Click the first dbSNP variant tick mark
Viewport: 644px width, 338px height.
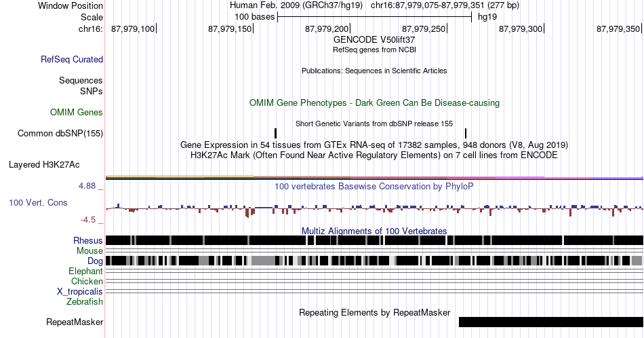(276, 133)
